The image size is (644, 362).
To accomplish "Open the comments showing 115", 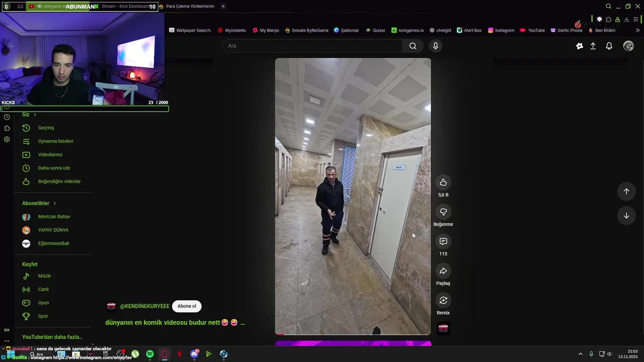I will click(x=443, y=242).
